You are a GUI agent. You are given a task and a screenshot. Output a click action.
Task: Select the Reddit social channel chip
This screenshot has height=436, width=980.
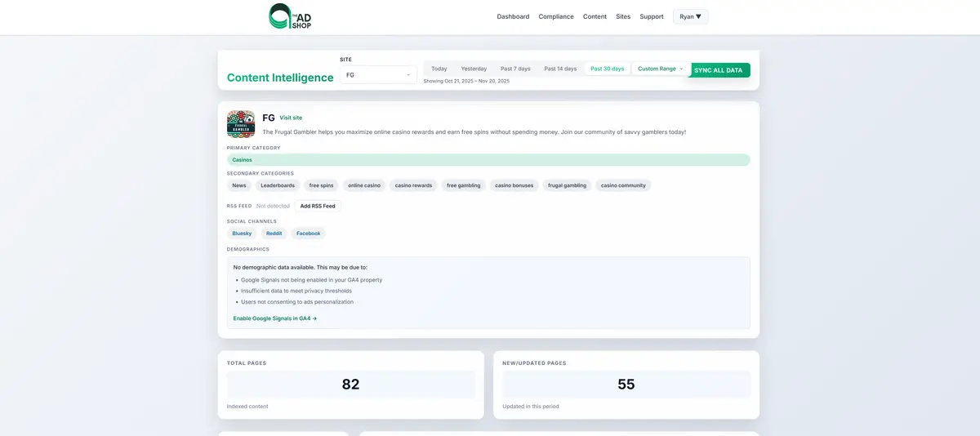point(274,234)
